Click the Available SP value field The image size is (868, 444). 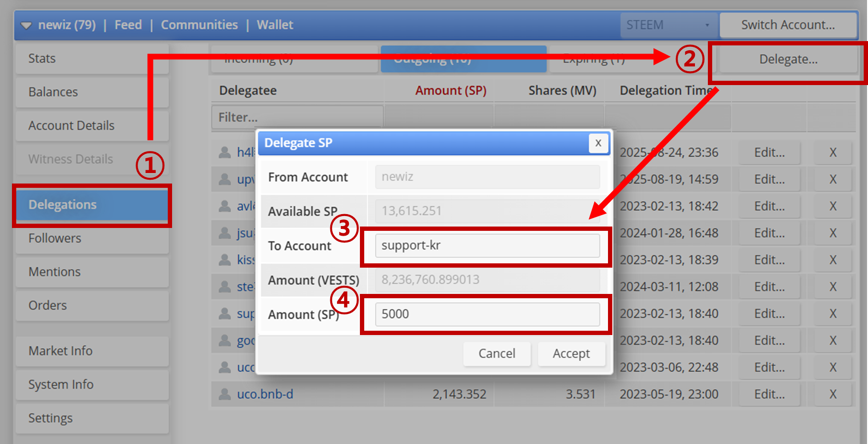[488, 211]
